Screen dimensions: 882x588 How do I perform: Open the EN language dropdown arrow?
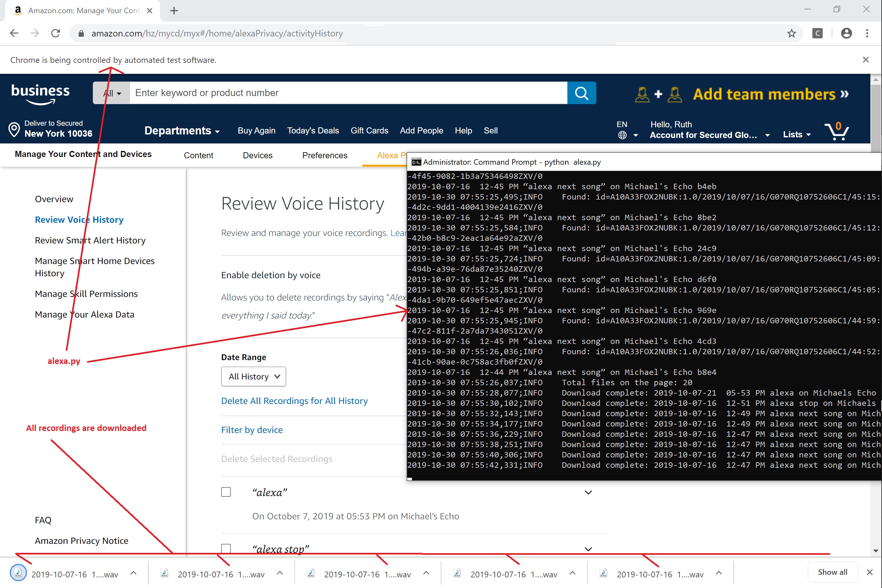(635, 135)
